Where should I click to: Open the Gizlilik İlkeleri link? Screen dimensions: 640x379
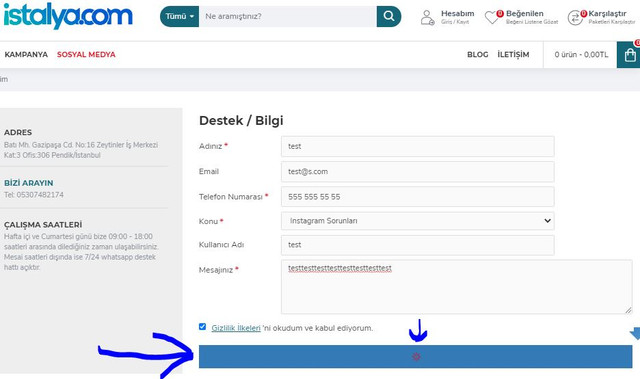236,328
